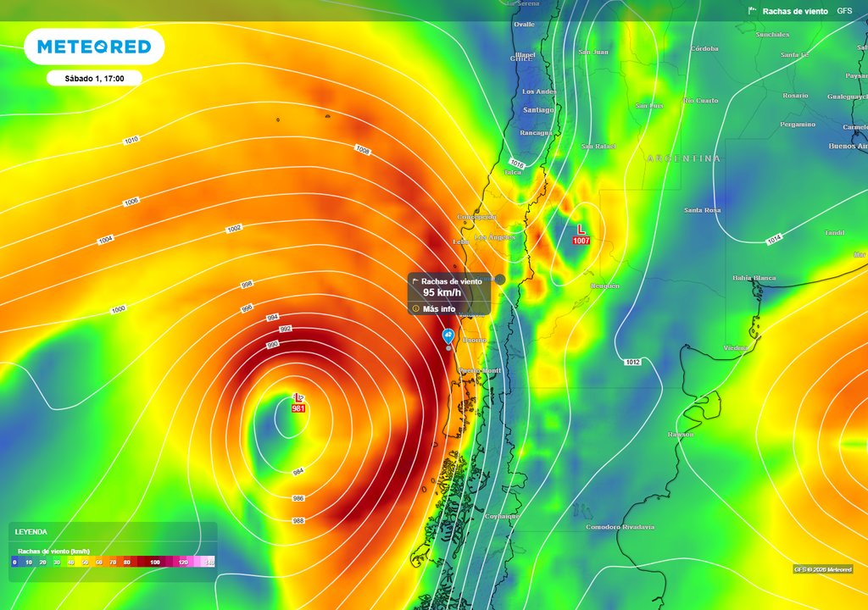Click the 1014 isobar label

pyautogui.click(x=774, y=239)
